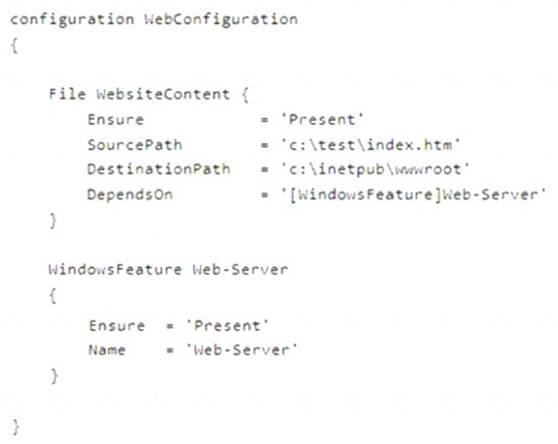
Task: Click opening brace under WindowsFeature line
Action: pos(53,296)
